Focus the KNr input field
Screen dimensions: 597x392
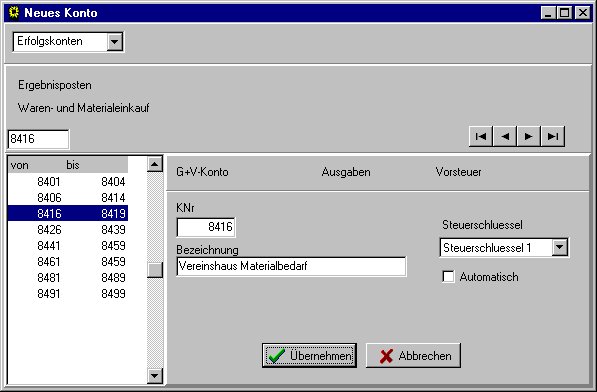click(x=206, y=227)
